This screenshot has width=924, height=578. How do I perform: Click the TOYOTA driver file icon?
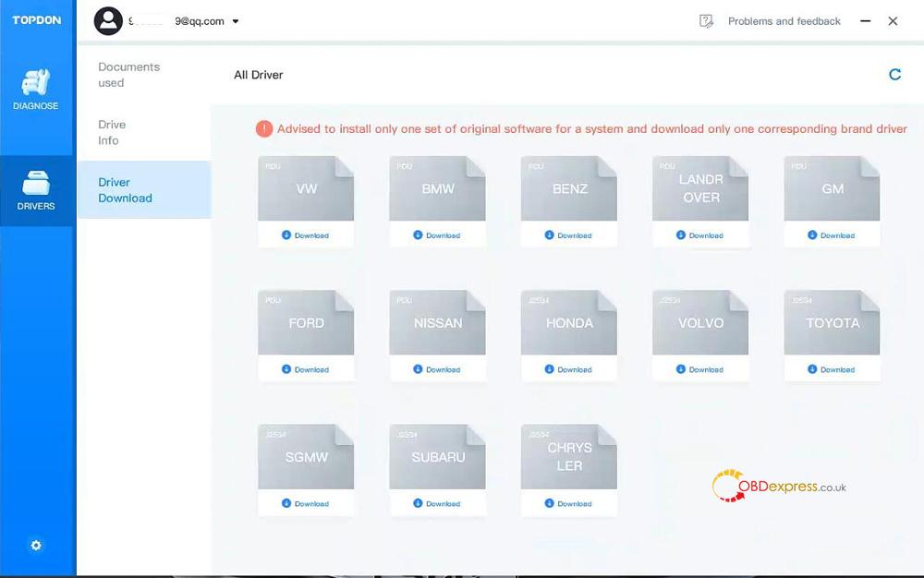click(x=832, y=322)
